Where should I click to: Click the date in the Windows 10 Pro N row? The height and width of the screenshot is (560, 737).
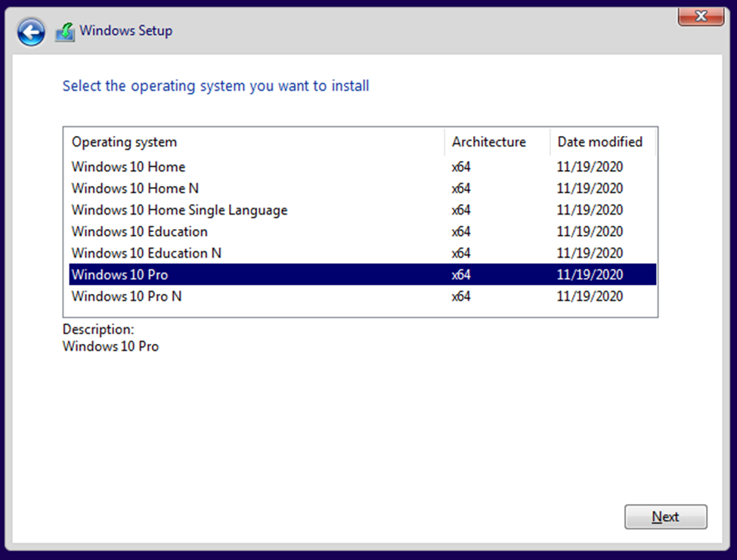coord(590,296)
